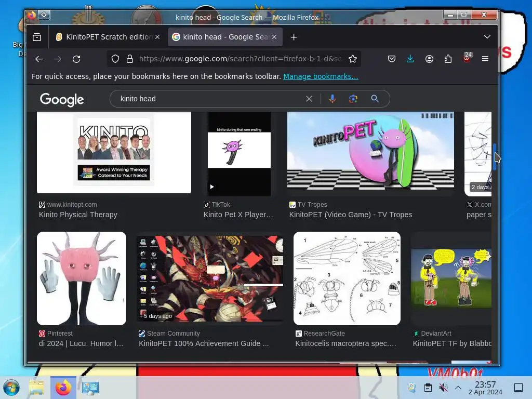
Task: Click the ResearchGate source label
Action: 324,334
